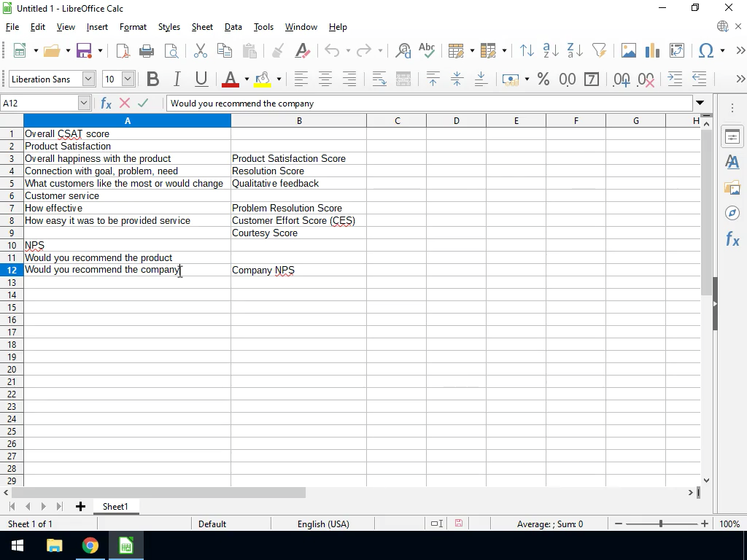Add a new sheet with plus button
The image size is (747, 560).
point(80,507)
